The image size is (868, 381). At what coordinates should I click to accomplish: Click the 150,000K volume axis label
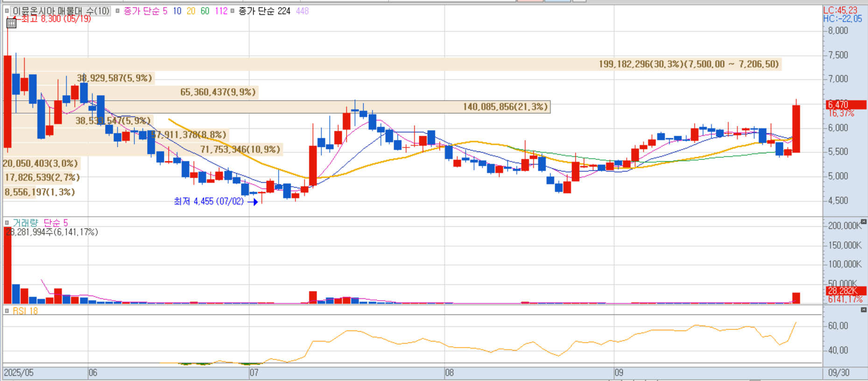[x=845, y=245]
